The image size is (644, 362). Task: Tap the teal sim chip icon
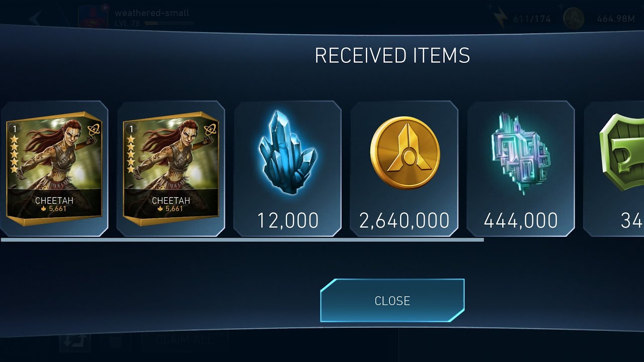point(521,153)
